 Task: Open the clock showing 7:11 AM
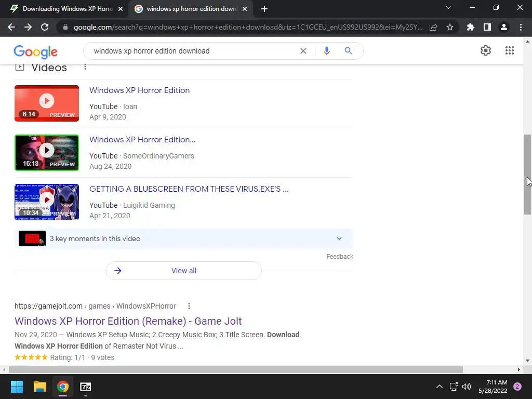click(x=493, y=387)
